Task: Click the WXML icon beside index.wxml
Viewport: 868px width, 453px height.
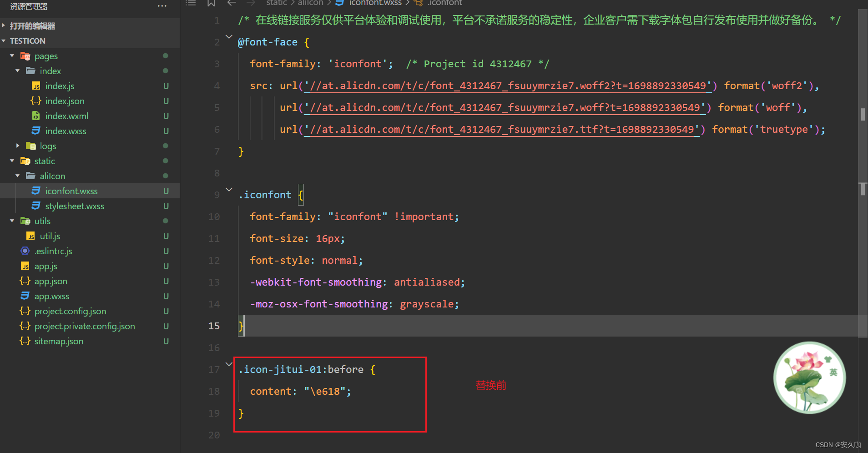Action: 36,116
